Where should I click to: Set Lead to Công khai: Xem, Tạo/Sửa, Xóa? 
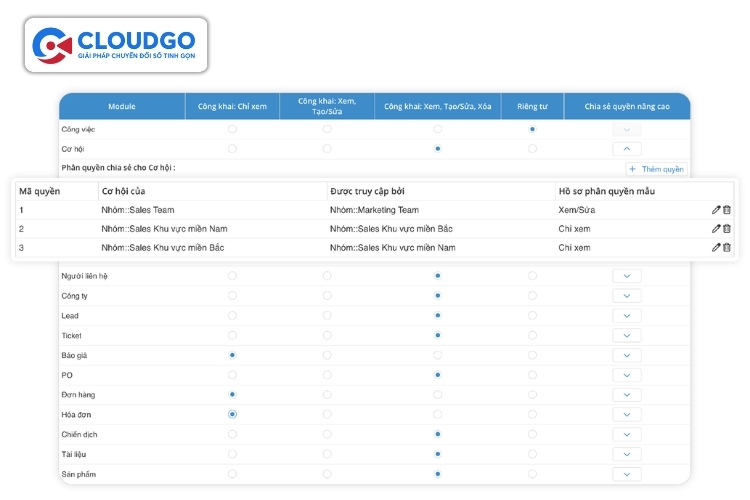pyautogui.click(x=437, y=315)
